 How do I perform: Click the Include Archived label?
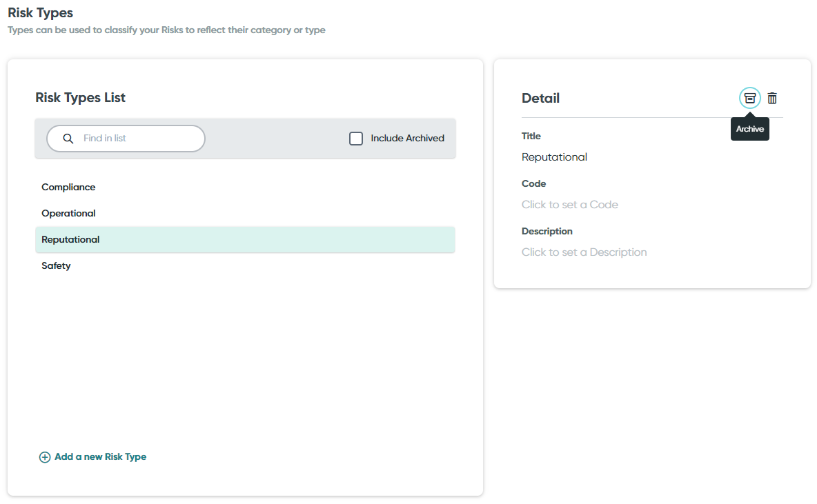[x=407, y=138]
